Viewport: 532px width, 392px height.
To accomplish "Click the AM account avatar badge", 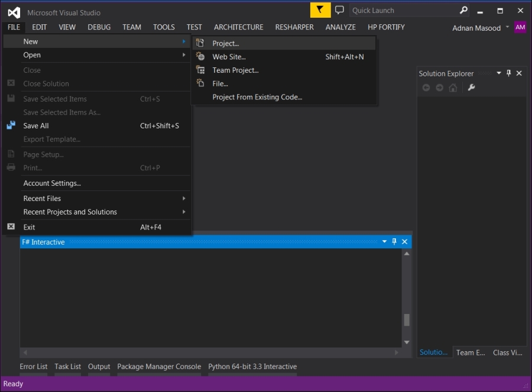I will (x=520, y=27).
